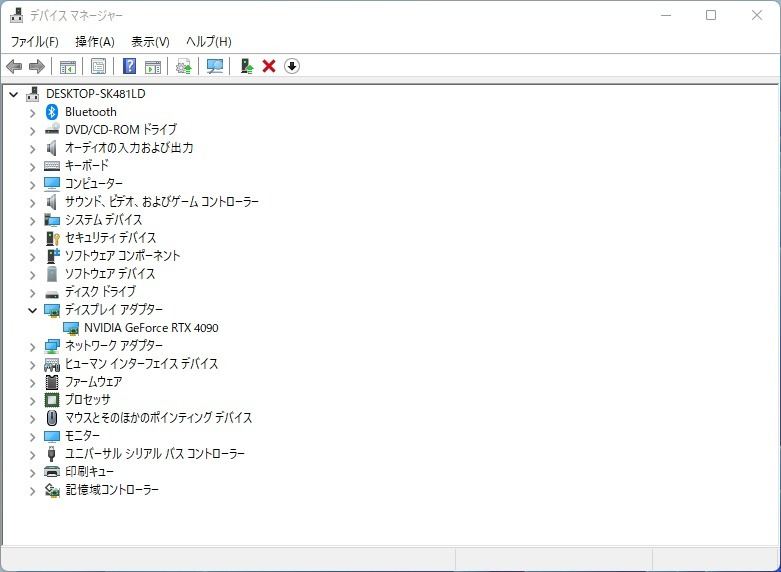The image size is (781, 572).
Task: Click the 記憶域コントローラー icon
Action: coord(52,490)
